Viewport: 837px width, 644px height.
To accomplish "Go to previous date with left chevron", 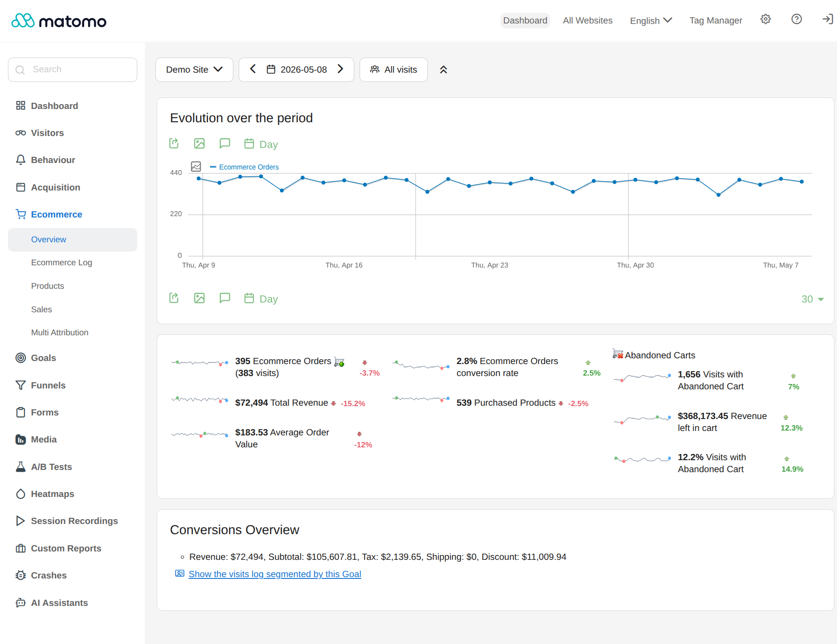I will tap(253, 69).
